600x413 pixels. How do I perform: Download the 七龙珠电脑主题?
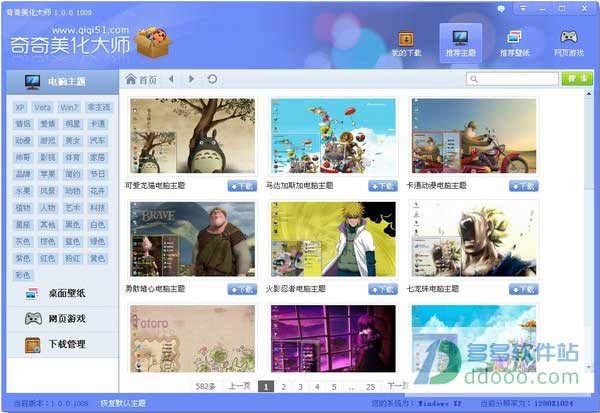click(524, 289)
